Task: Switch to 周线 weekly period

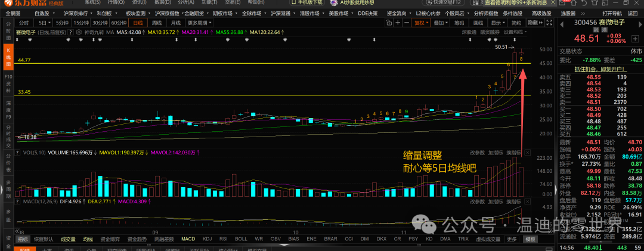Action: (x=157, y=23)
